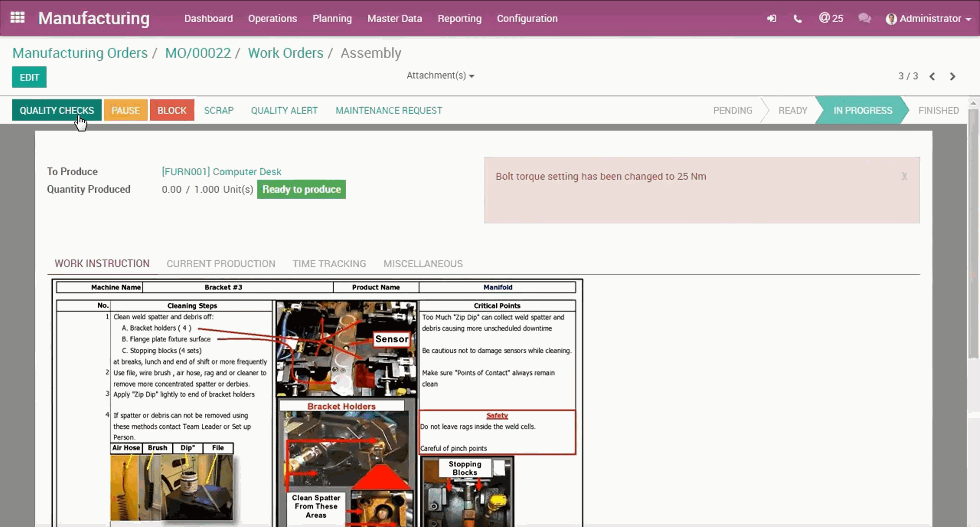Create a QUALITY ALERT
Screen dimensions: 980x527
pyautogui.click(x=284, y=110)
